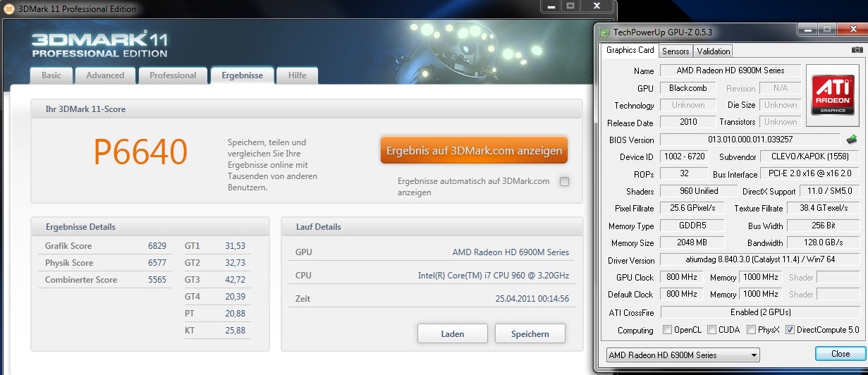Image resolution: width=868 pixels, height=375 pixels.
Task: Click the Default Clock field 800 MHz
Action: click(682, 294)
